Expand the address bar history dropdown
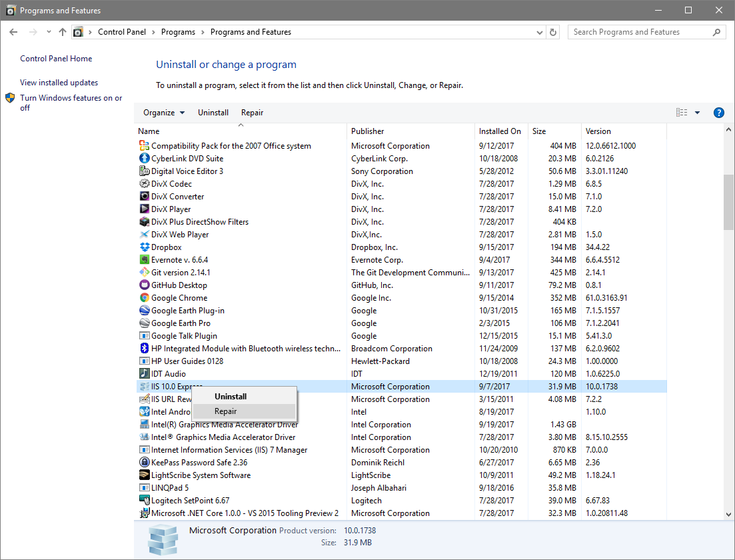This screenshot has height=560, width=735. coord(540,33)
